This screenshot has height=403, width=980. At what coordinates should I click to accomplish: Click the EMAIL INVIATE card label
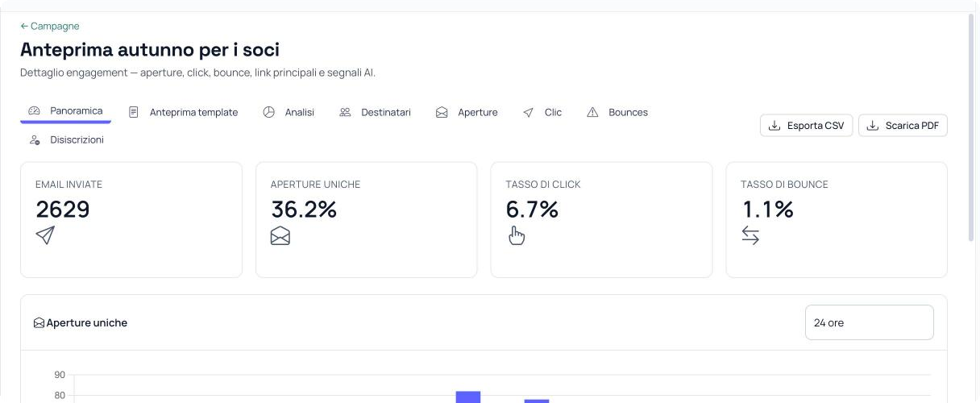pos(69,185)
